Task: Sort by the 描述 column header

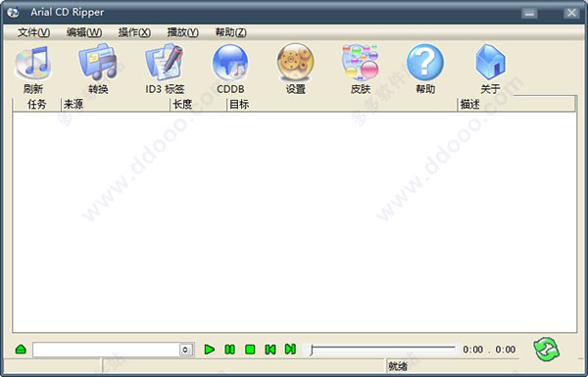Action: 516,104
